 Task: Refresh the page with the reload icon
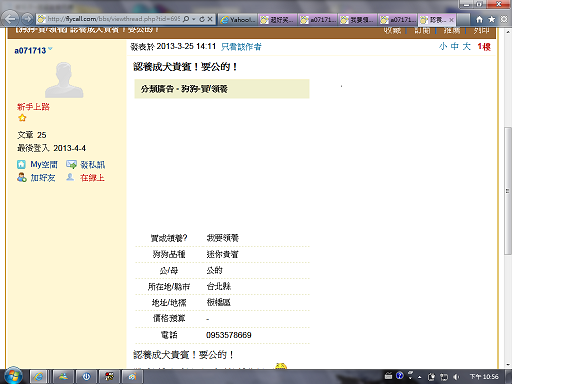pos(202,19)
